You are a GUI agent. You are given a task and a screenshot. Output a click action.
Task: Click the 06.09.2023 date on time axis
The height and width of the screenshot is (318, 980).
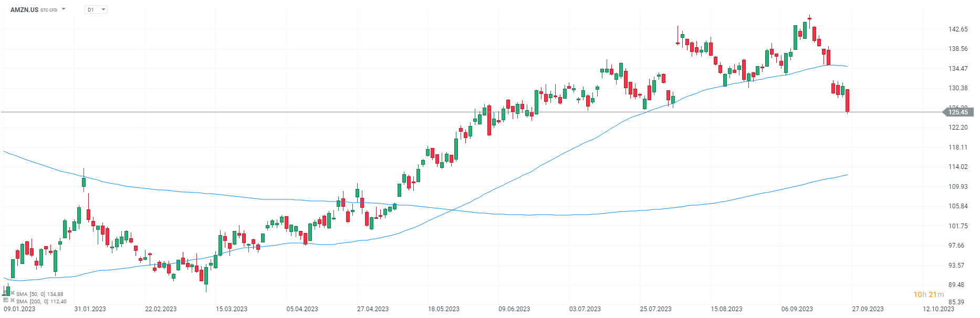pos(797,309)
